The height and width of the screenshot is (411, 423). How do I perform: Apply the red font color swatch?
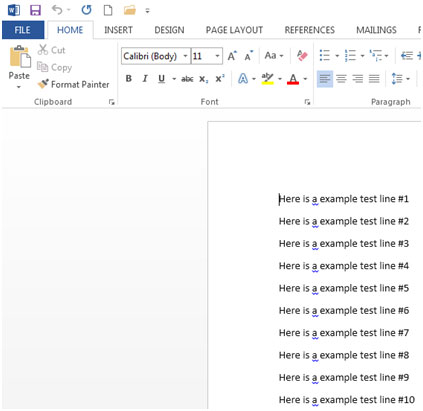coord(293,79)
